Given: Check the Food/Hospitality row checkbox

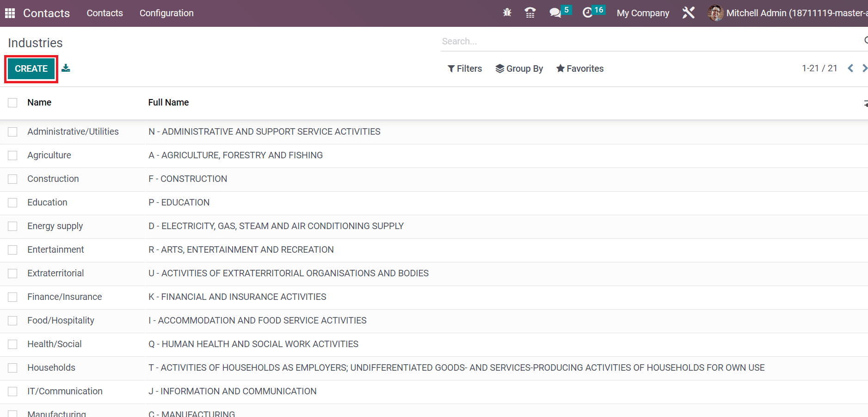Looking at the screenshot, I should click(x=12, y=321).
